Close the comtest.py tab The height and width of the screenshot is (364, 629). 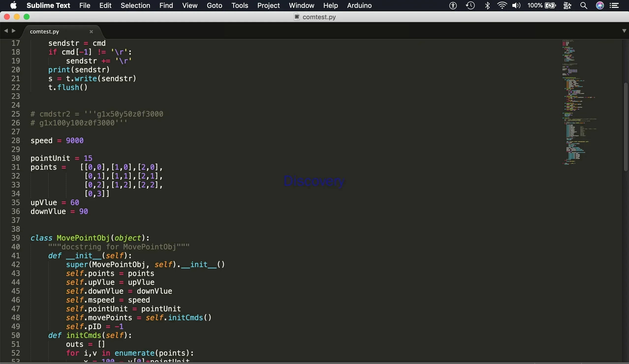click(91, 32)
